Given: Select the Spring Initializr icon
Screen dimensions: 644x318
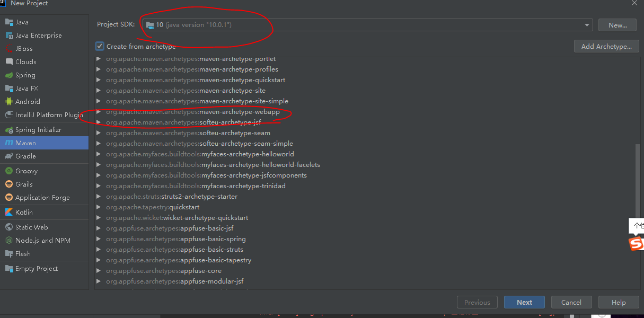Looking at the screenshot, I should (x=8, y=130).
